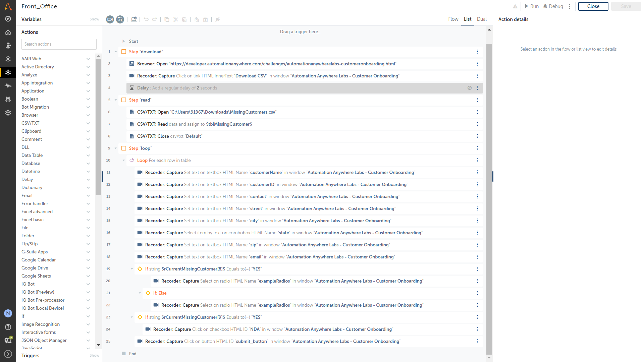
Task: Open the Help question mark icon
Action: [8, 327]
